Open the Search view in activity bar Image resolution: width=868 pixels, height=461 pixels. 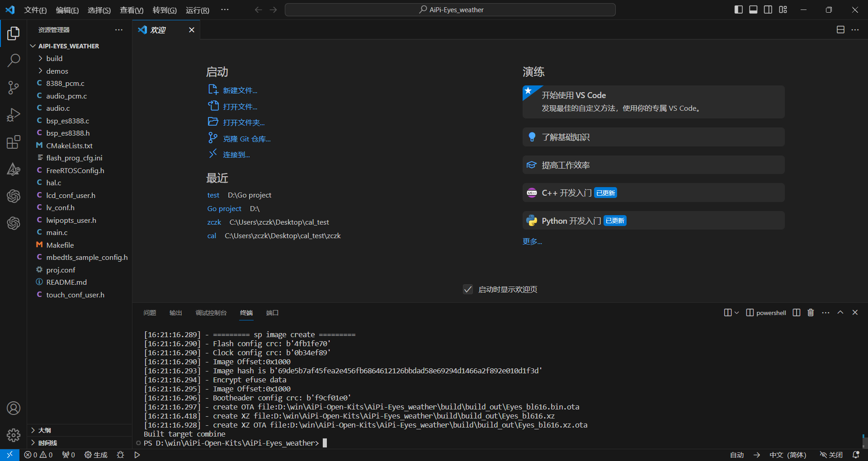(x=14, y=60)
